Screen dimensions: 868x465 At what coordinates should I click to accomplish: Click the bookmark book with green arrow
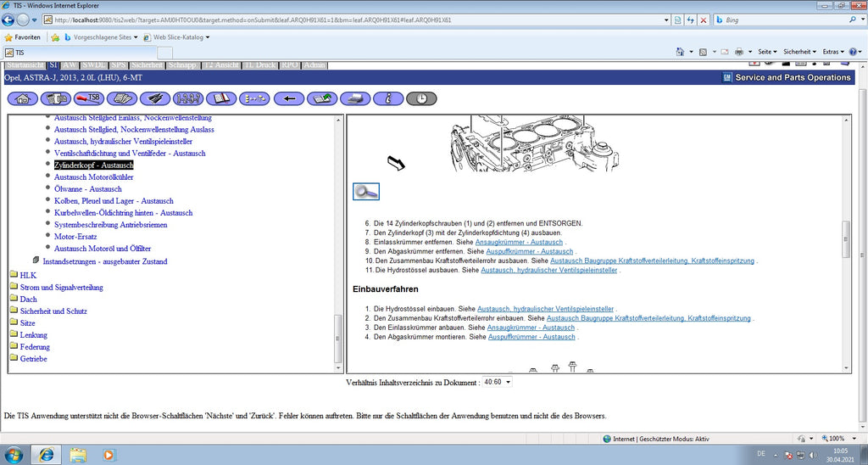(x=322, y=98)
